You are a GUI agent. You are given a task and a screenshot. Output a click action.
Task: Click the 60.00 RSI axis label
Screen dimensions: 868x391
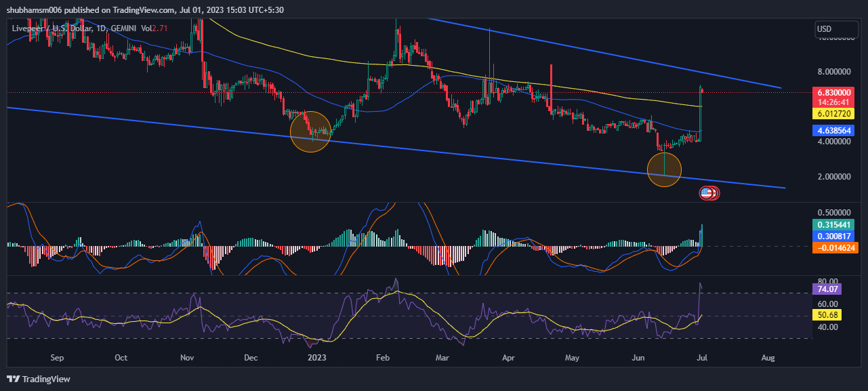[828, 304]
